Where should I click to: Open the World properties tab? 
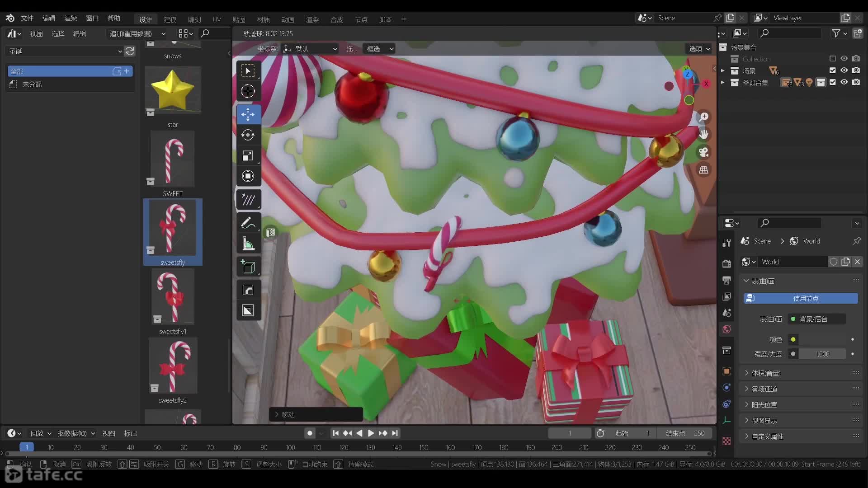726,329
